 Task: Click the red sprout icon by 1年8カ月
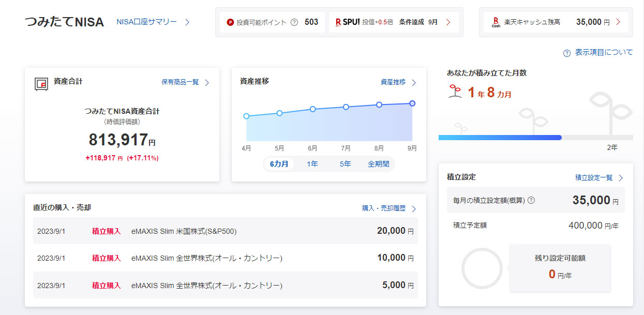(x=455, y=92)
